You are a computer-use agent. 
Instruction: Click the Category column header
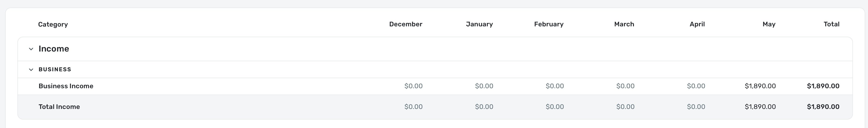coord(53,24)
